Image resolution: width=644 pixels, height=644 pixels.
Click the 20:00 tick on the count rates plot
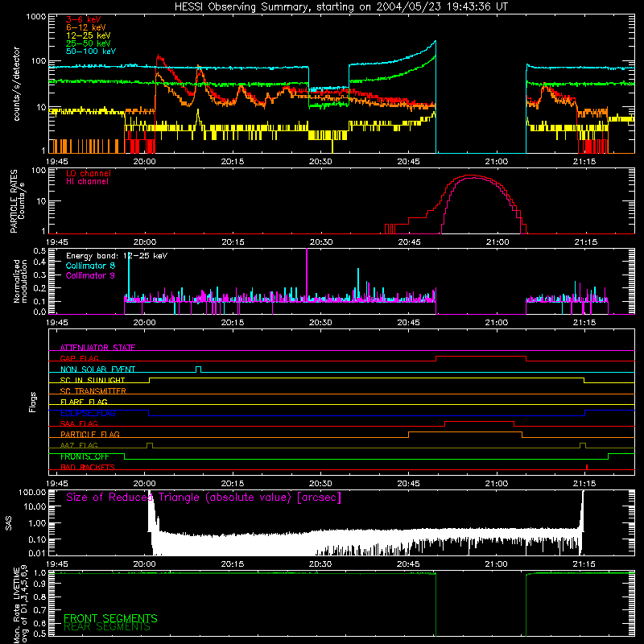click(x=144, y=162)
